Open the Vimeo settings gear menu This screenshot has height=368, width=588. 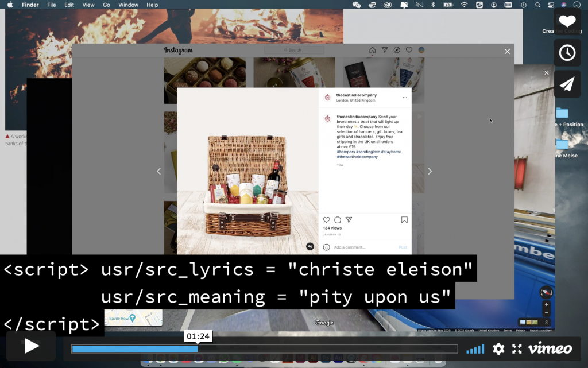[x=498, y=349]
